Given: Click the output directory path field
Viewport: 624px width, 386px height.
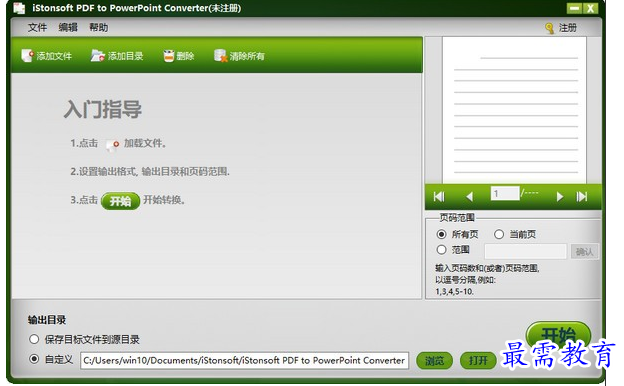Looking at the screenshot, I should (x=244, y=361).
